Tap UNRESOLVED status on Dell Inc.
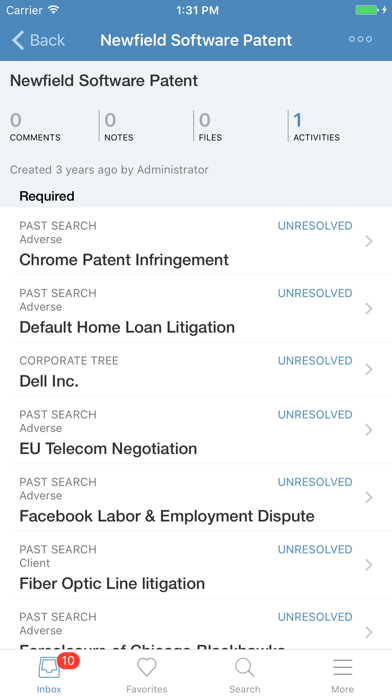The image size is (392, 696). (315, 360)
